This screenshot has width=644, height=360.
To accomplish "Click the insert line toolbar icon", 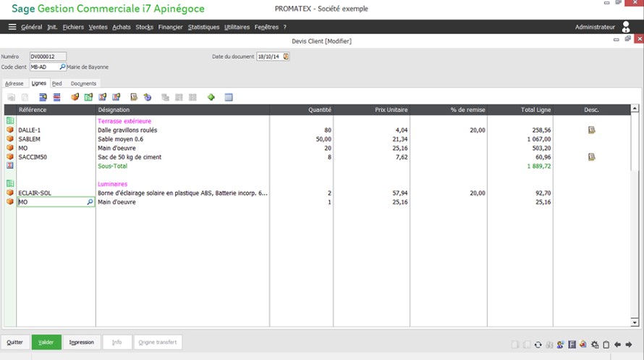I will coord(43,97).
